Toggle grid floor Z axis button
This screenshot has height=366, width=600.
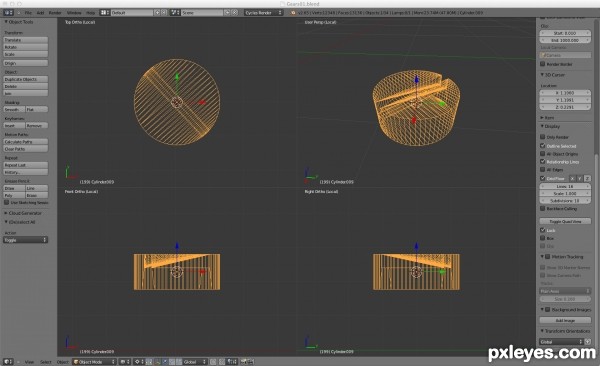coord(587,178)
